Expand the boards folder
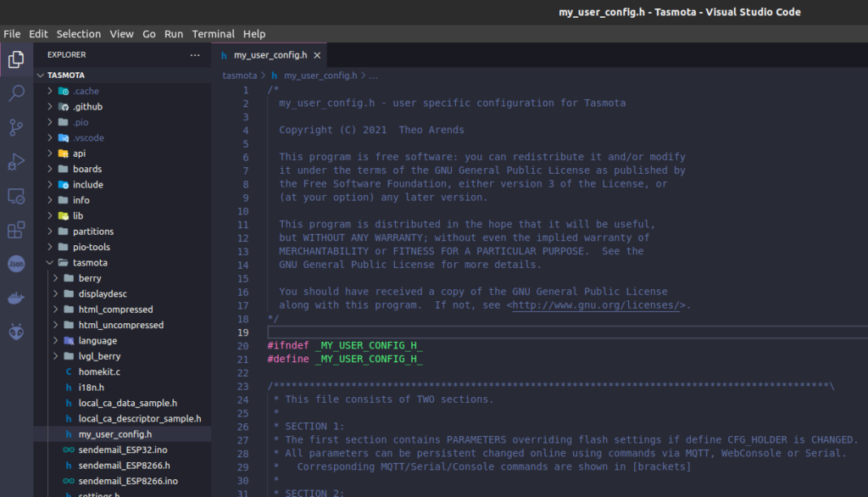This screenshot has width=868, height=497. pyautogui.click(x=122, y=169)
